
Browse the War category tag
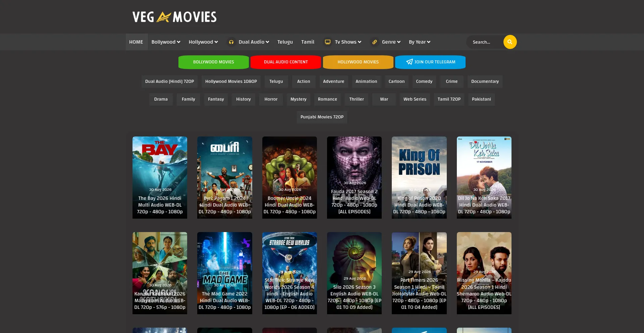[384, 99]
